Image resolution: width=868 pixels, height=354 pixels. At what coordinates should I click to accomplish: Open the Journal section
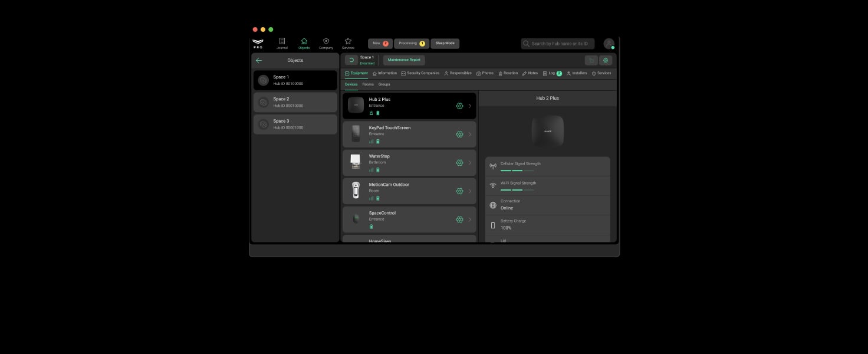coord(282,43)
